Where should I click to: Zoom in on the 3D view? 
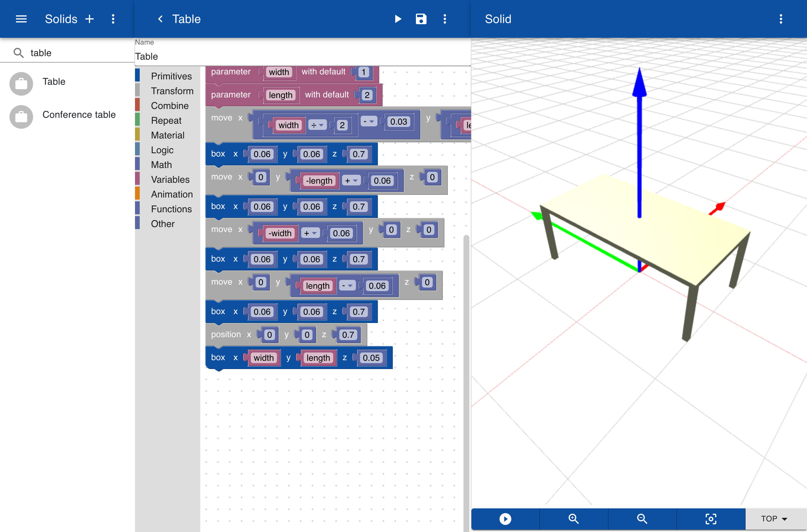coord(573,518)
